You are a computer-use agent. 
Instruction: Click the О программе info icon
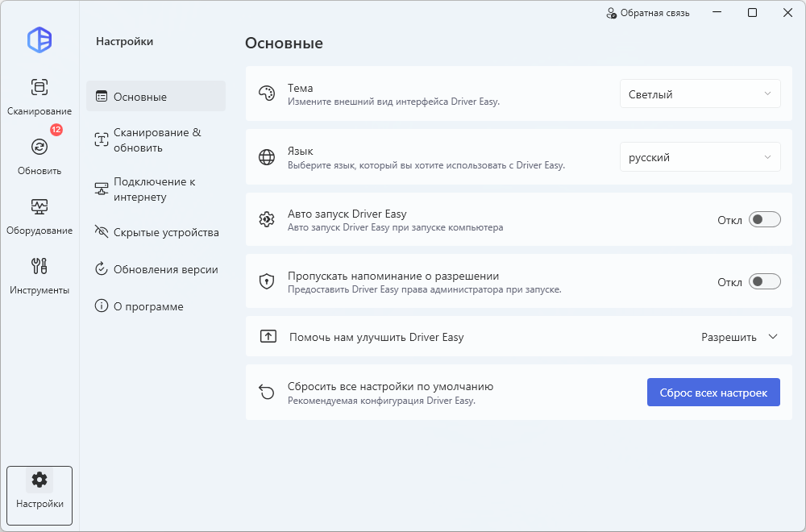pyautogui.click(x=102, y=305)
